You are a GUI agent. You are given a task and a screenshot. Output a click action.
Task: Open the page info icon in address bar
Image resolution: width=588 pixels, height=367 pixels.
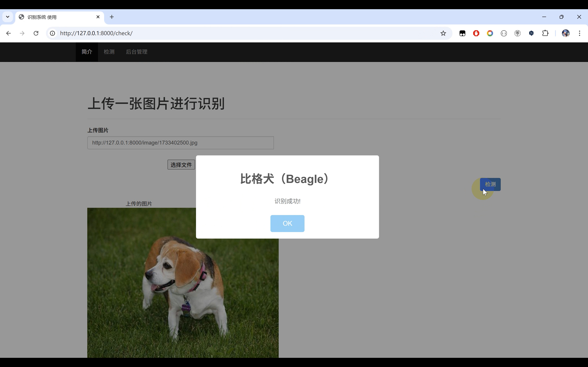[x=52, y=33]
